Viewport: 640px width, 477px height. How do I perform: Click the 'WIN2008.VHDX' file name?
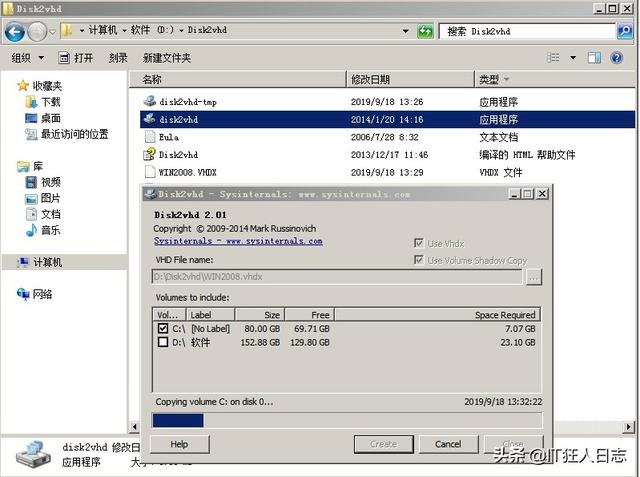(x=187, y=172)
